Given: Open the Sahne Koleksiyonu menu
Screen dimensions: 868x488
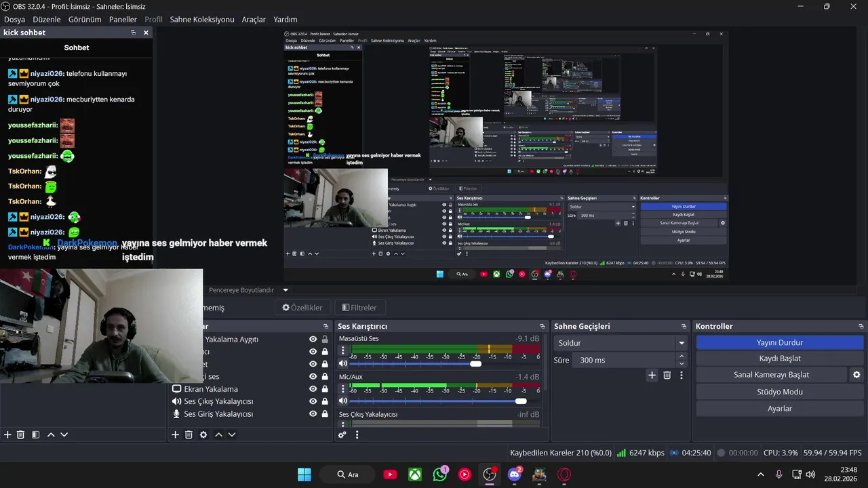Looking at the screenshot, I should (202, 20).
